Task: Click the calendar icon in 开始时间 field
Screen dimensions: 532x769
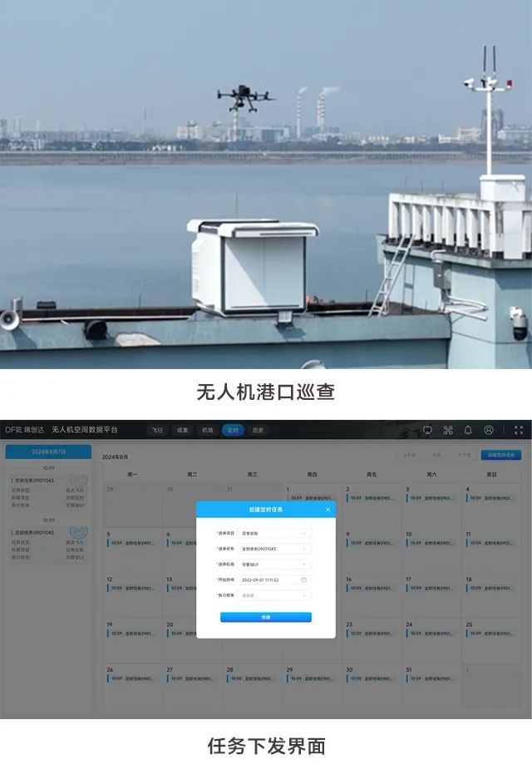Action: click(304, 579)
